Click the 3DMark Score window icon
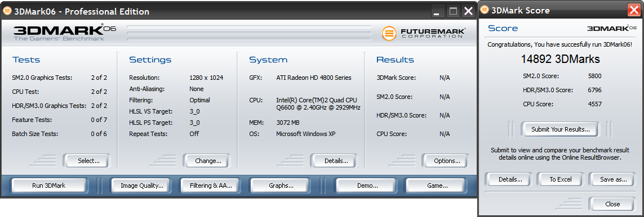The height and width of the screenshot is (217, 644). (485, 10)
